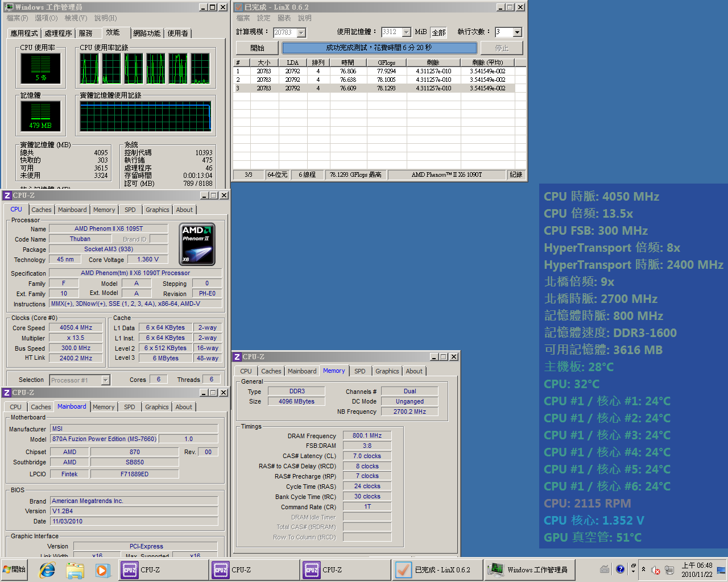Open the Processor #1 selection dropdown
This screenshot has width=728, height=582.
[105, 380]
